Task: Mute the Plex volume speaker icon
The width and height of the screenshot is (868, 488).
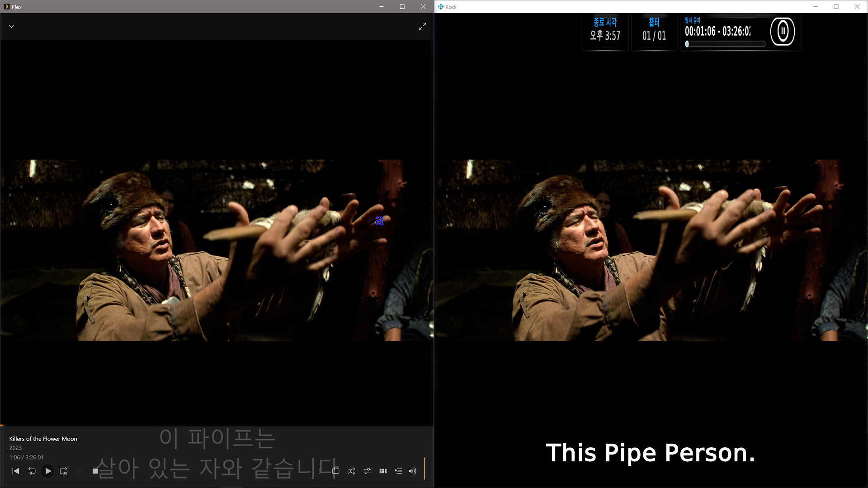Action: tap(412, 471)
